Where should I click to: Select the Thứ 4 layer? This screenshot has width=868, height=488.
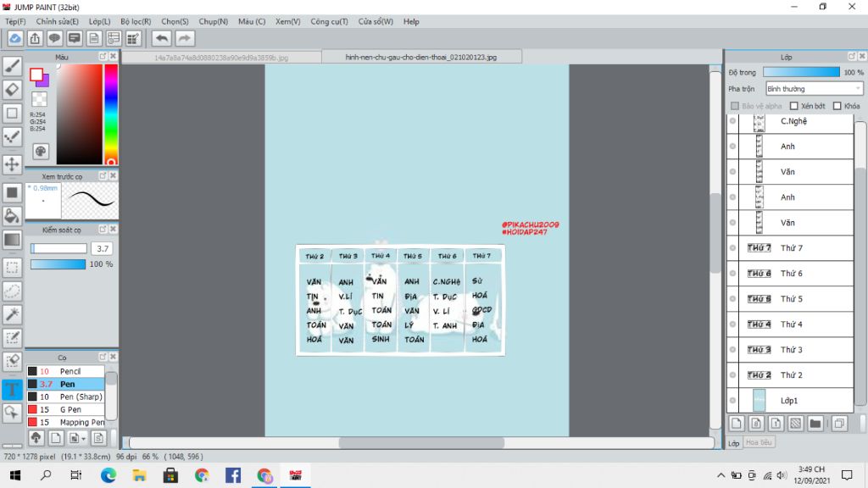click(x=791, y=324)
